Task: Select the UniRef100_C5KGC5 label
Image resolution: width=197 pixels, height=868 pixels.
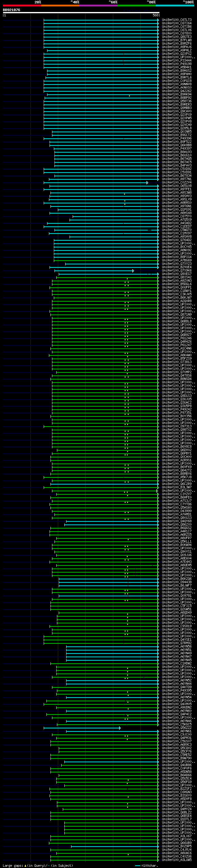Action: click(177, 724)
